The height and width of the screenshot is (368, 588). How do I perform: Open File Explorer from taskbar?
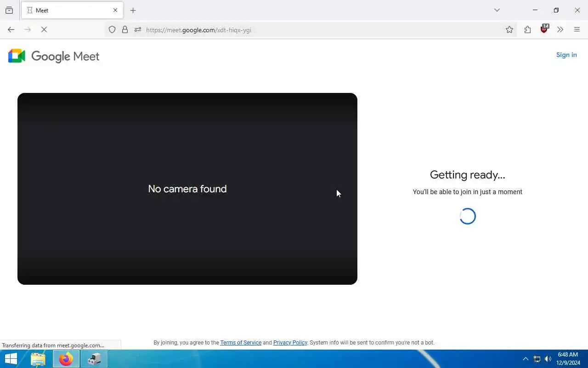click(x=38, y=359)
